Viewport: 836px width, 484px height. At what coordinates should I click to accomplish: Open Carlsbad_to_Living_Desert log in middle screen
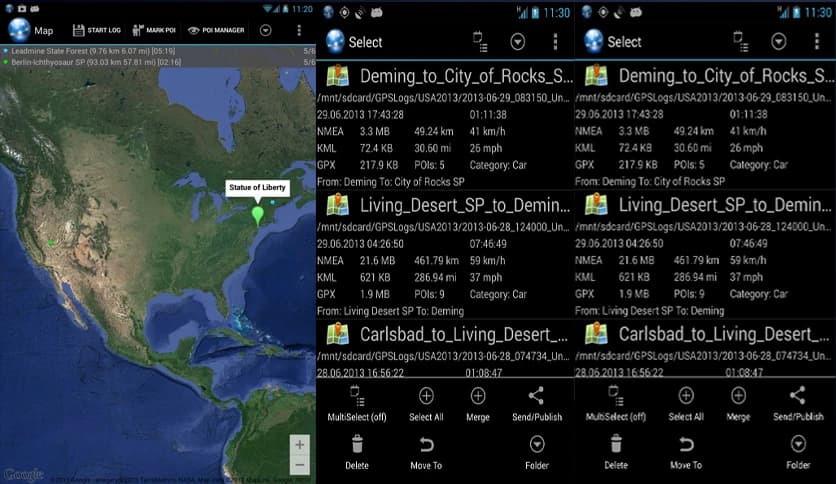click(445, 349)
